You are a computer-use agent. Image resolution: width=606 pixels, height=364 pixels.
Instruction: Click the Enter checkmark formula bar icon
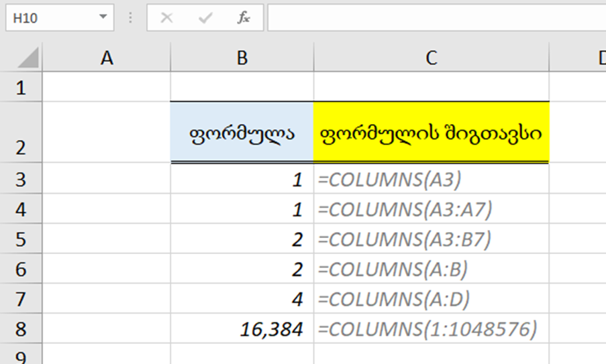[x=205, y=17]
